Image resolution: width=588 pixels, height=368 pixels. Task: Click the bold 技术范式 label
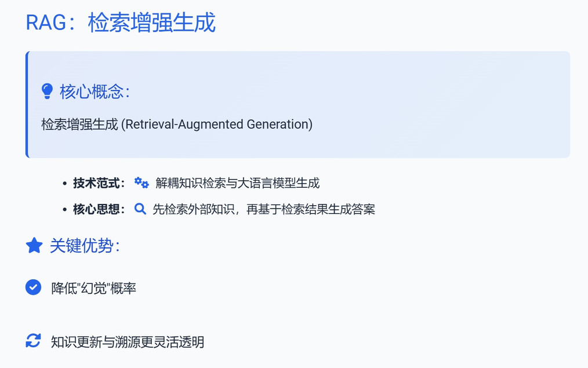point(99,183)
